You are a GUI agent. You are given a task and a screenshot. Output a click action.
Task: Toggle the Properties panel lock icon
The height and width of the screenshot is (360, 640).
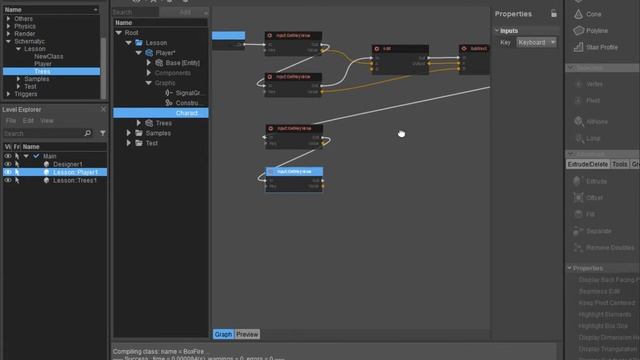(x=553, y=13)
